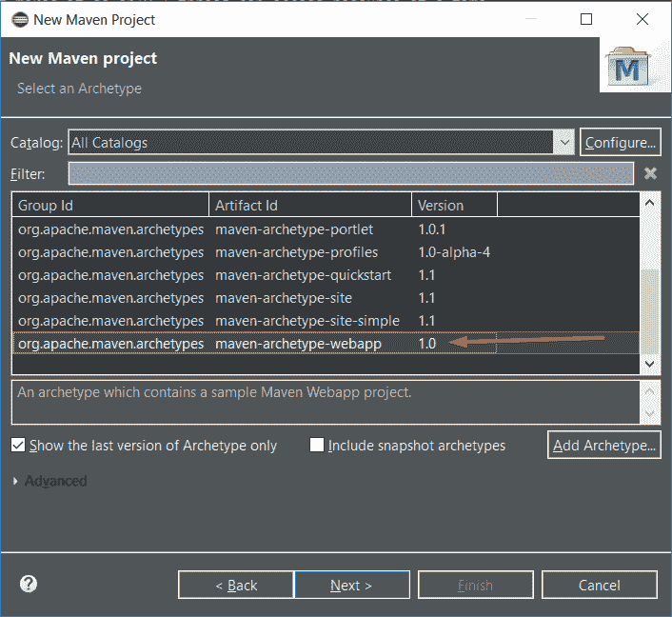
Task: Click the help question mark icon
Action: (x=29, y=584)
